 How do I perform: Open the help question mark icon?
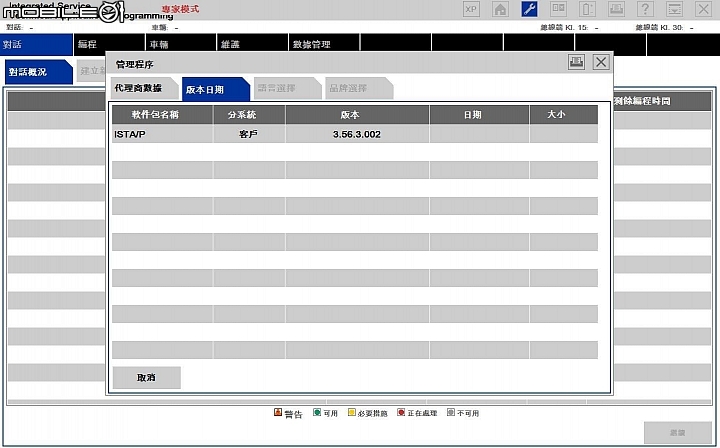(645, 9)
